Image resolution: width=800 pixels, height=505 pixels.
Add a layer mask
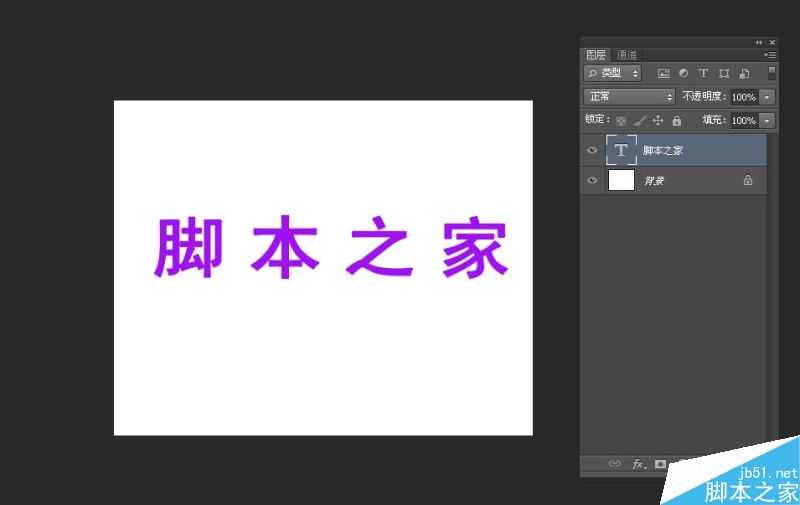tap(660, 464)
